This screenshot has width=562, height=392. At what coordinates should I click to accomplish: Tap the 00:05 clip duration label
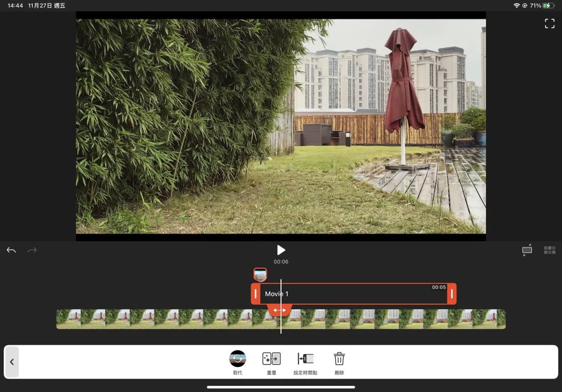439,287
